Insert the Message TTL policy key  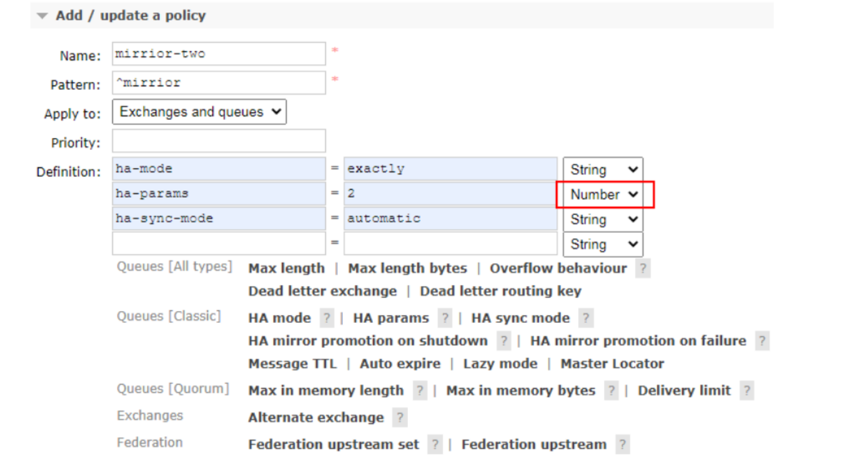(x=292, y=364)
